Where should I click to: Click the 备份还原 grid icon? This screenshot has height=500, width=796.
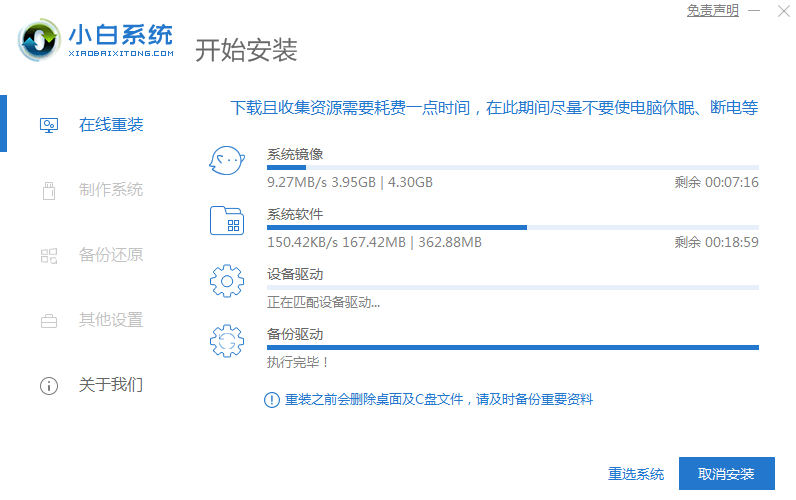tap(48, 255)
